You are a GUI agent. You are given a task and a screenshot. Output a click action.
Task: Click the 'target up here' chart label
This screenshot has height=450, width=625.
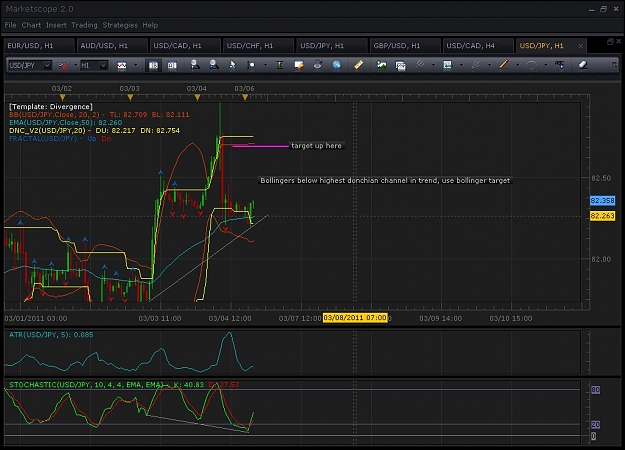click(x=316, y=146)
